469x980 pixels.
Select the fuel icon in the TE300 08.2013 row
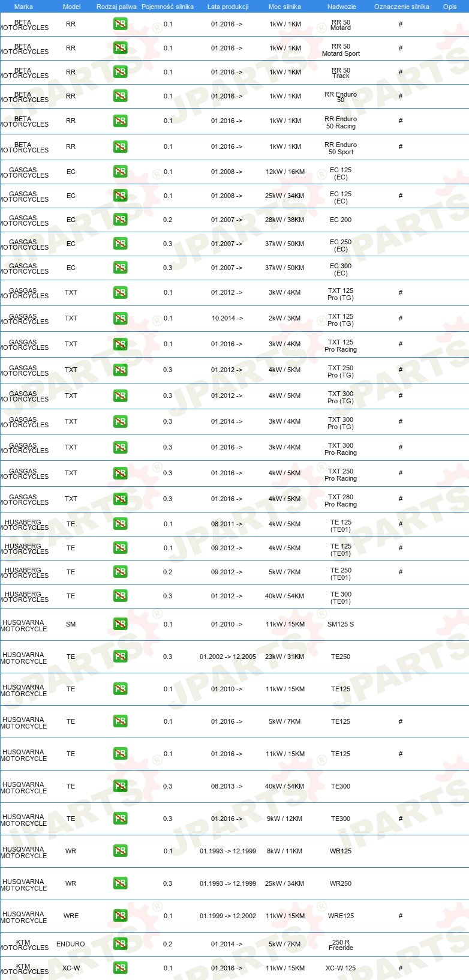coord(121,787)
